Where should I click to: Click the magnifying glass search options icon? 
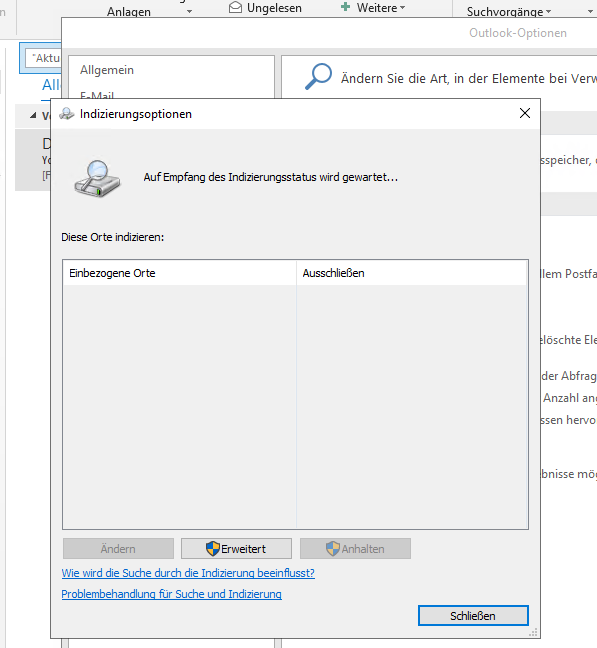318,76
